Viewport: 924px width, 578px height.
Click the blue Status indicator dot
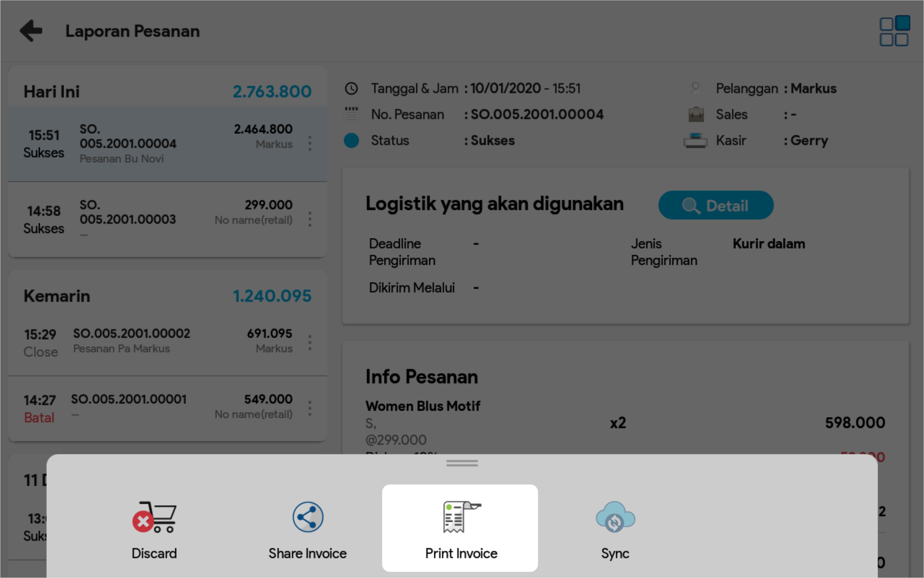(351, 140)
